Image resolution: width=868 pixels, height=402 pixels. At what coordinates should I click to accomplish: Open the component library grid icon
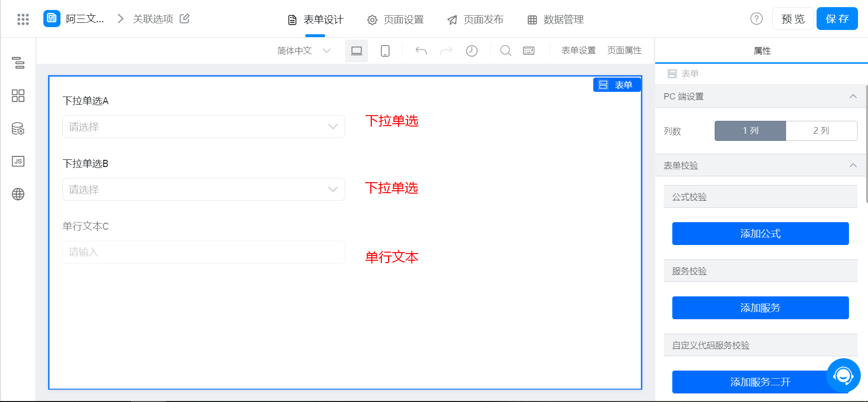[x=18, y=96]
